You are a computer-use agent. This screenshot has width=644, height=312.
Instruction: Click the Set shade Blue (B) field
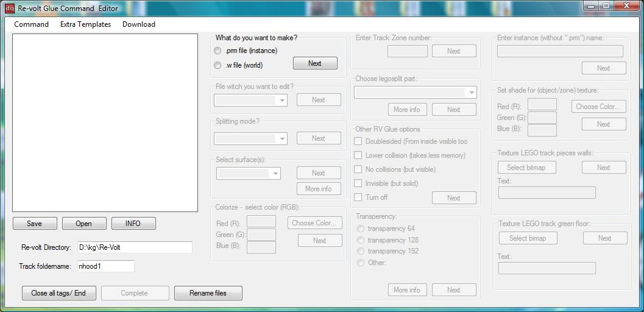542,130
